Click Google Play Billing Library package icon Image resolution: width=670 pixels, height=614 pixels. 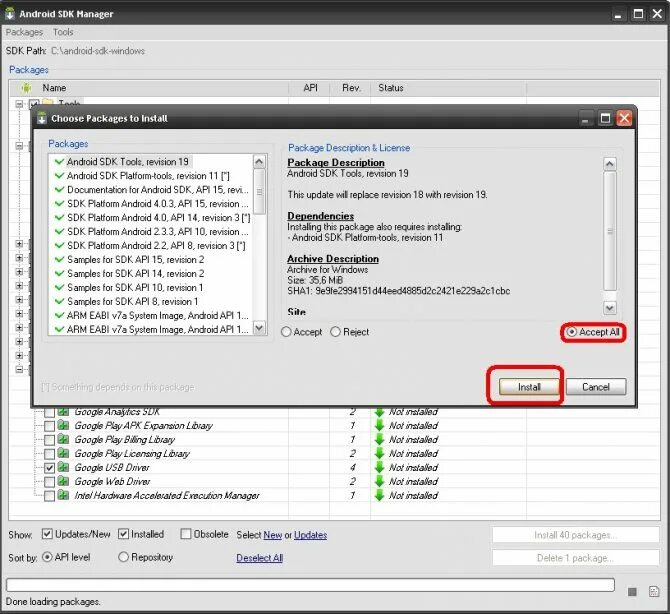pyautogui.click(x=63, y=439)
